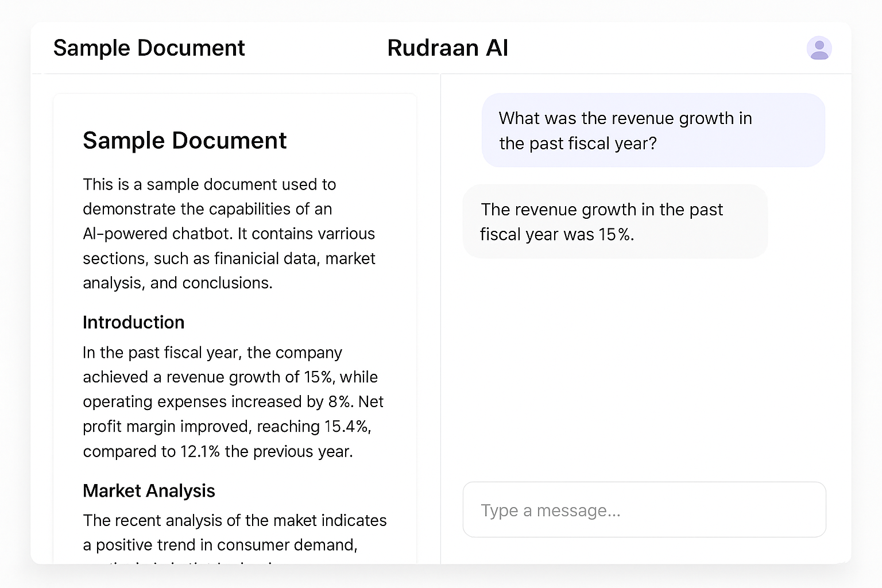The image size is (882, 588).
Task: Click the "8%" operating expenses figure
Action: (339, 402)
